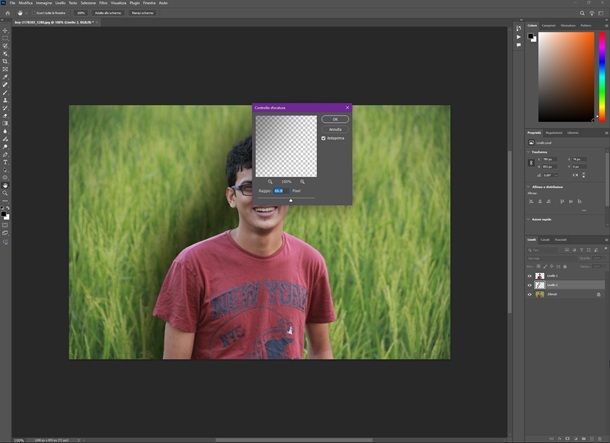Toggle width-height link in Trasforma
The image size is (610, 443).
click(x=531, y=163)
